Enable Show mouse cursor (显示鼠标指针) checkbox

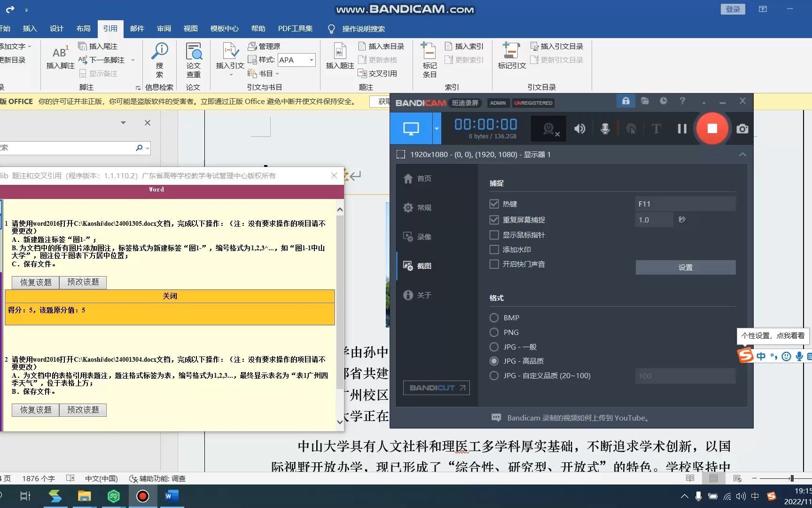(494, 235)
